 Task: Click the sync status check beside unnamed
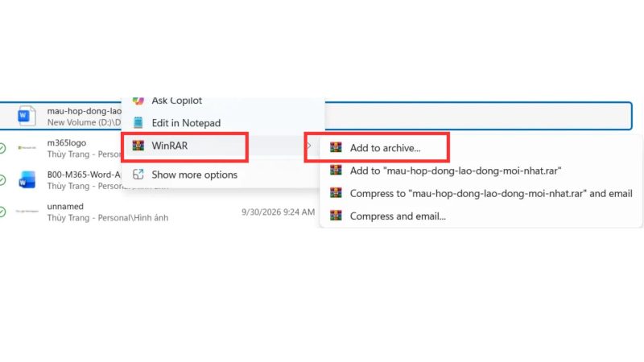click(x=2, y=212)
